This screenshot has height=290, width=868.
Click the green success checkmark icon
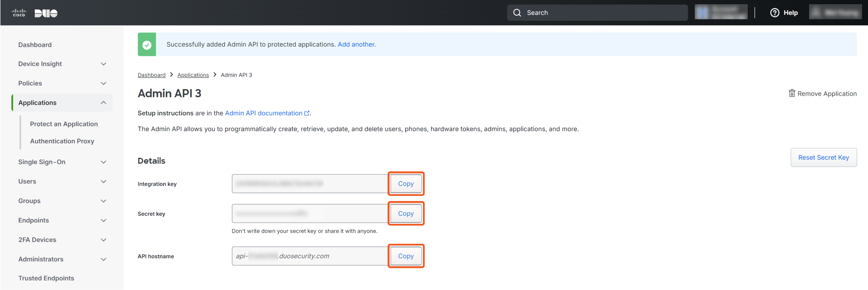point(147,45)
